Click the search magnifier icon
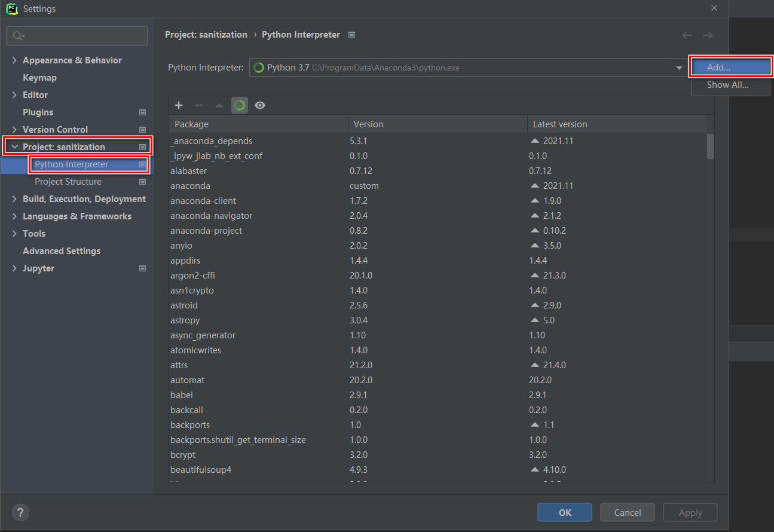Screen dimensions: 774x532 [19, 36]
